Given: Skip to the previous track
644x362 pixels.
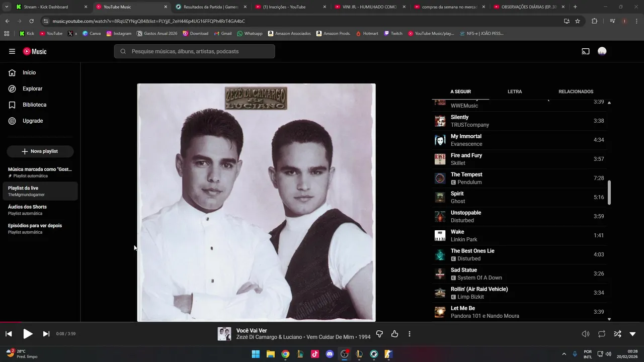Looking at the screenshot, I should click(9, 334).
